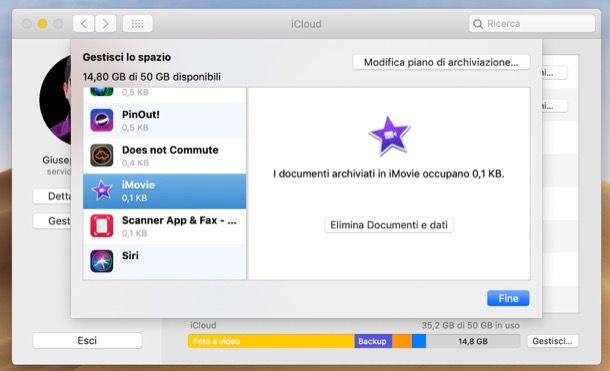Click the Fine button

coord(508,298)
